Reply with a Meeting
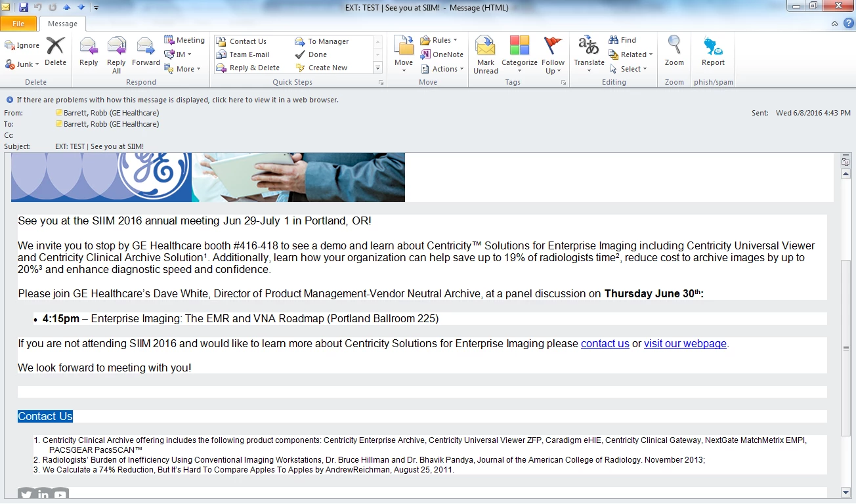856x504 pixels. coord(184,40)
